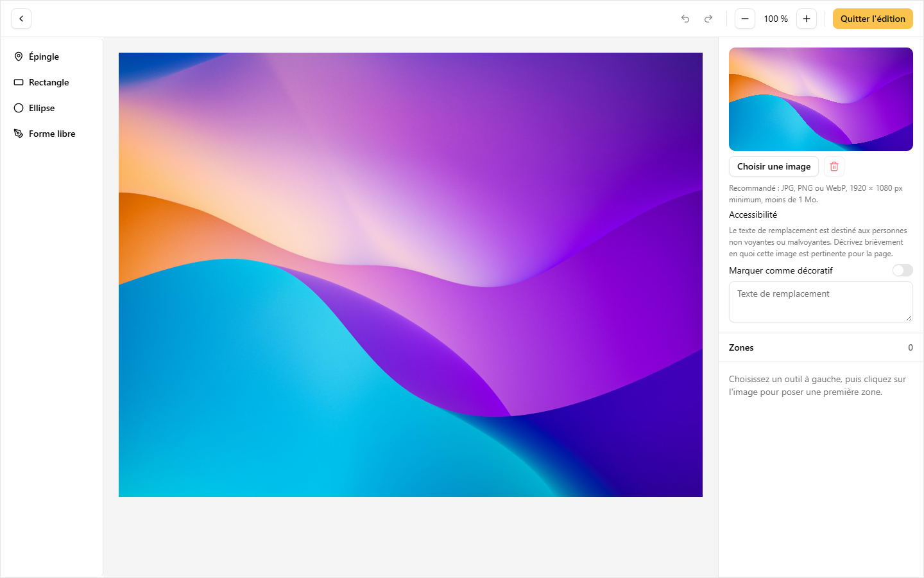Undo the last action
The height and width of the screenshot is (578, 924).
[x=685, y=19]
